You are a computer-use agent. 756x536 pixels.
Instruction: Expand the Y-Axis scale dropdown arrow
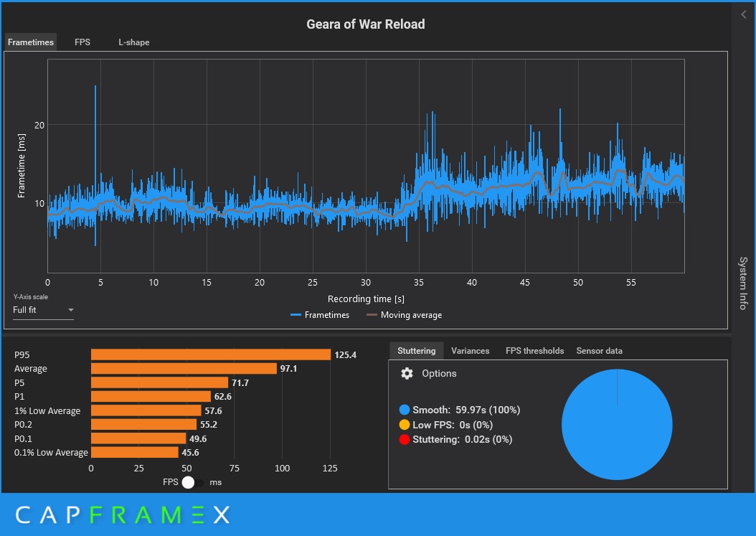[71, 310]
